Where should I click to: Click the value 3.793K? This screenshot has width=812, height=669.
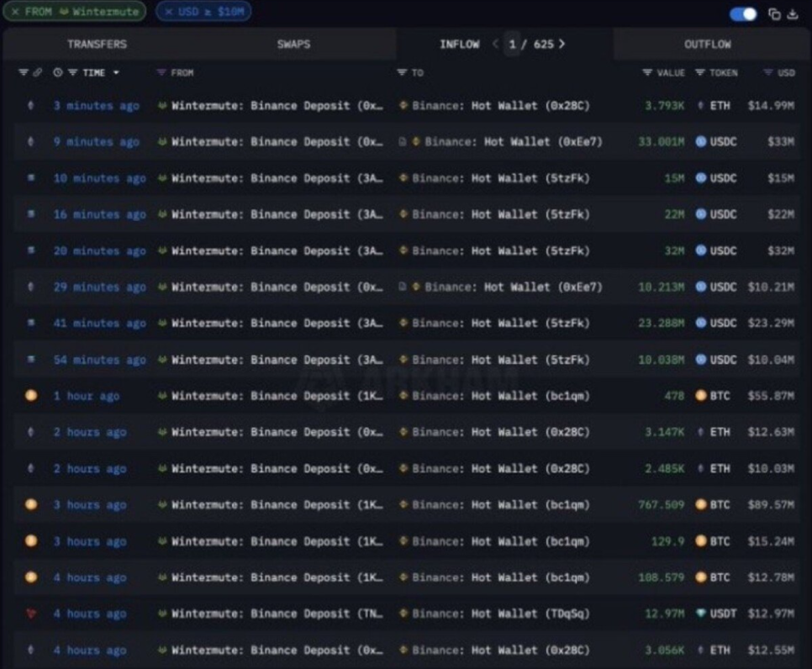click(x=664, y=106)
